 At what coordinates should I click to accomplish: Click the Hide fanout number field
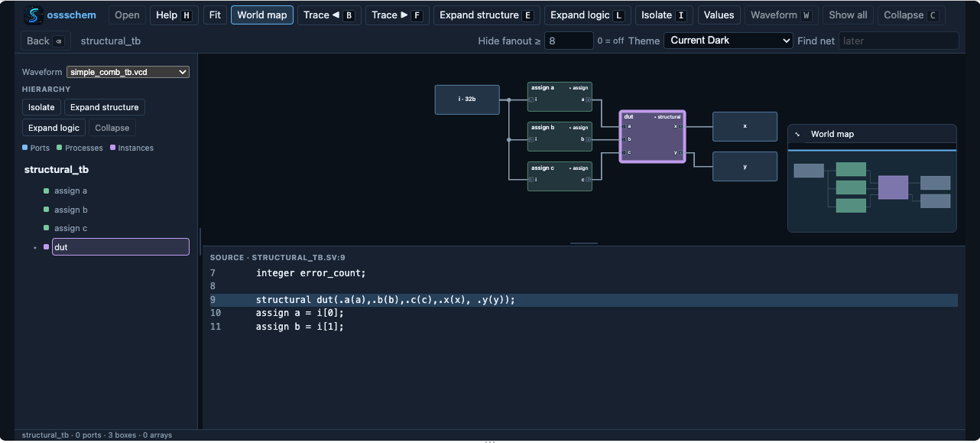coord(569,41)
